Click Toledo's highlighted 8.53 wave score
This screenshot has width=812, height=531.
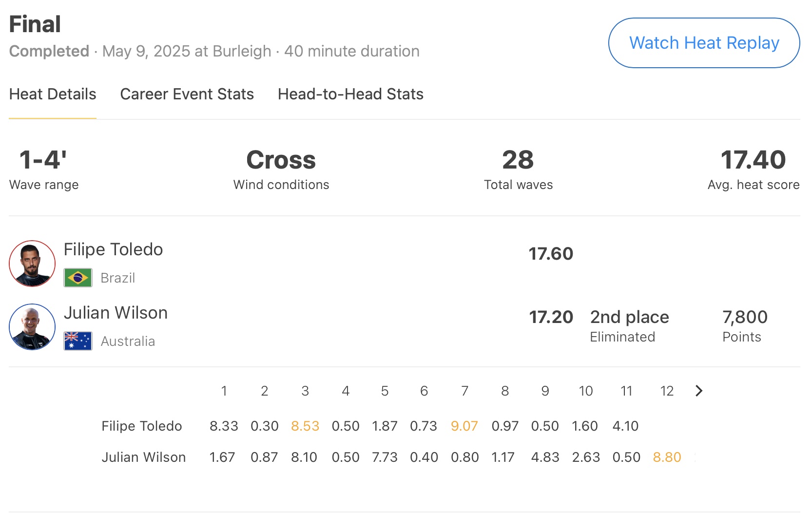click(305, 426)
